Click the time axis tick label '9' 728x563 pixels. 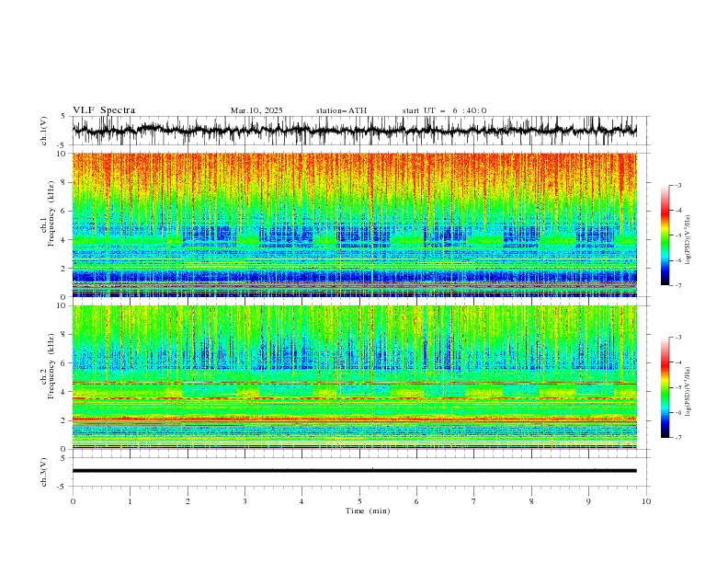(x=588, y=501)
